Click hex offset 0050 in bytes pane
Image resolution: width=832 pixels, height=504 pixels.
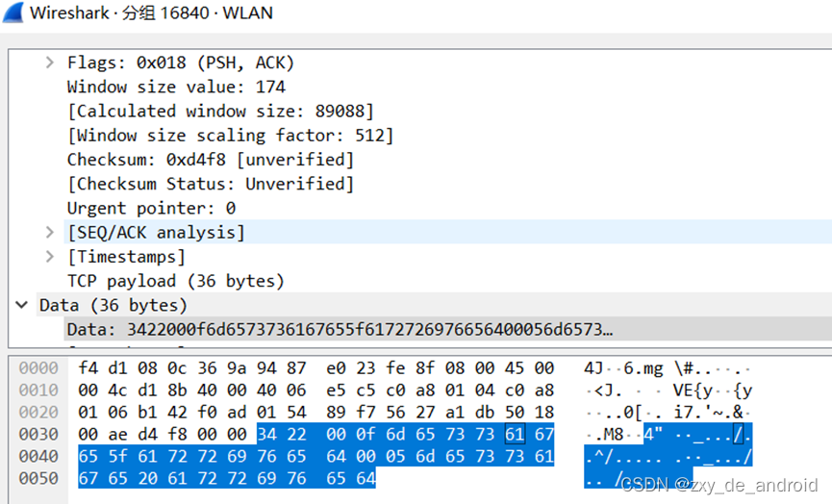click(x=38, y=479)
